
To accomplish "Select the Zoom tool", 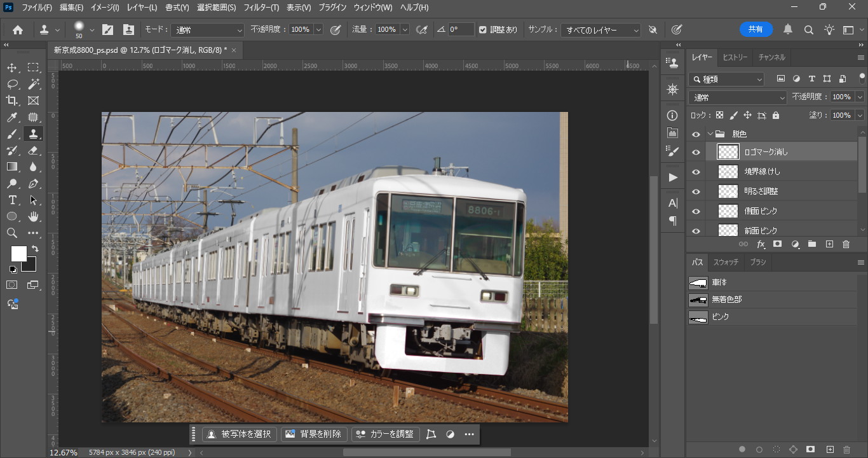I will tap(12, 233).
